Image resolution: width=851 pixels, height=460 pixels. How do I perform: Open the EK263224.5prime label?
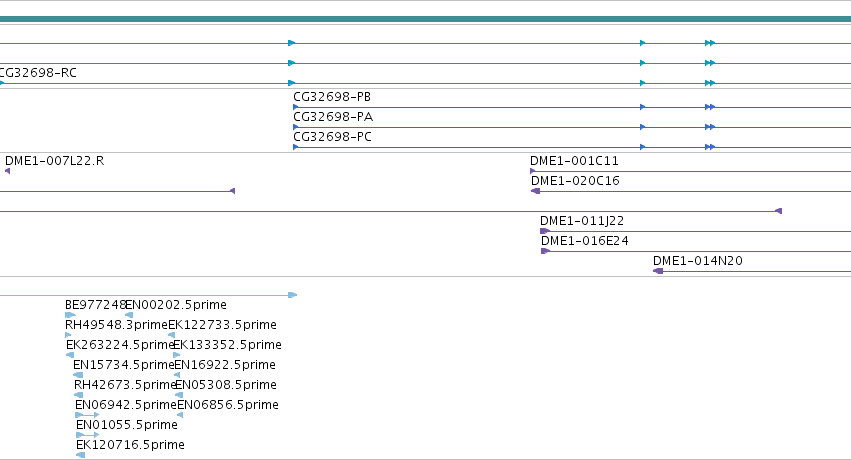click(119, 345)
